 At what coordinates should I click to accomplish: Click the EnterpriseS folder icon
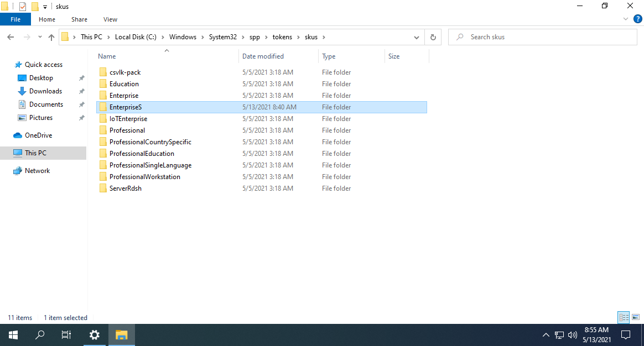103,107
